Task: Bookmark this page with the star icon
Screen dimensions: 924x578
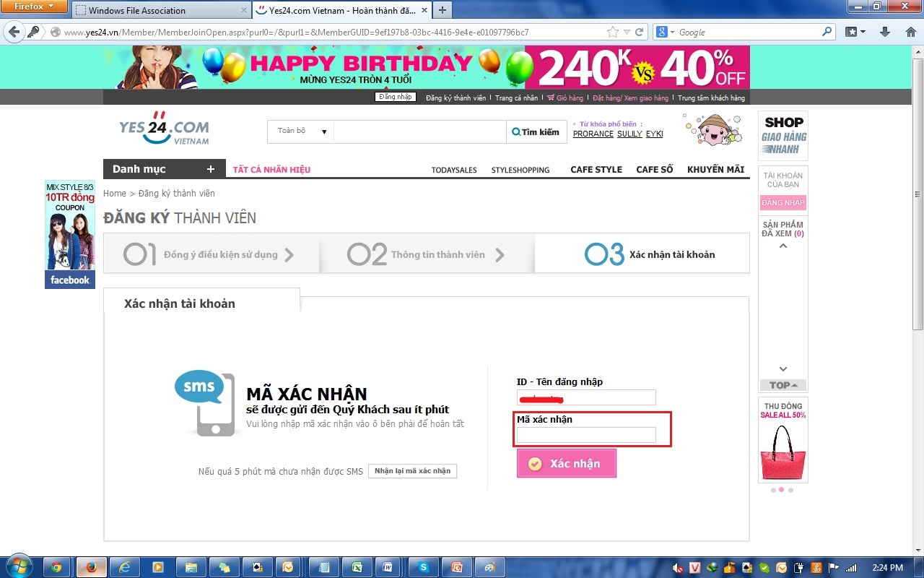Action: coord(613,32)
